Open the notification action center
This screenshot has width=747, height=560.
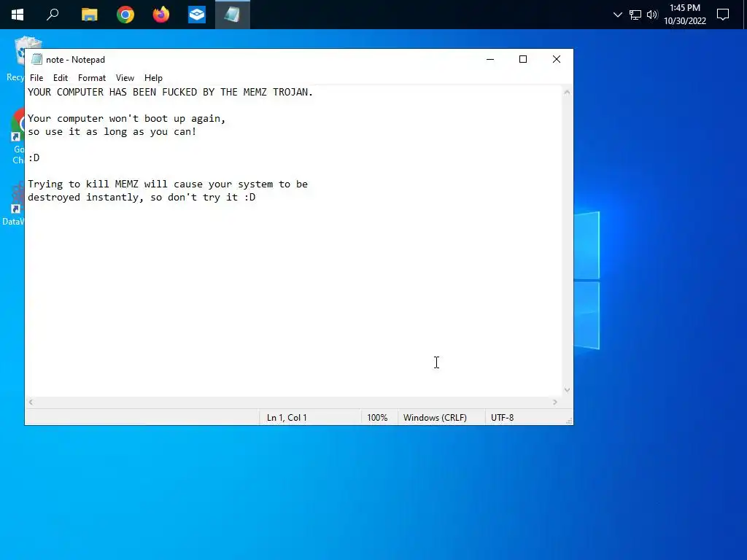[x=723, y=15]
